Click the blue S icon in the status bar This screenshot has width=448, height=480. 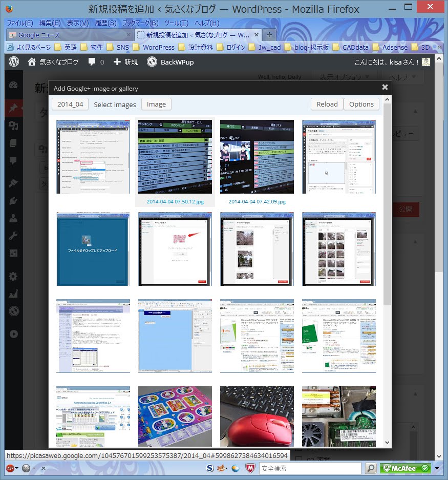coord(209,468)
